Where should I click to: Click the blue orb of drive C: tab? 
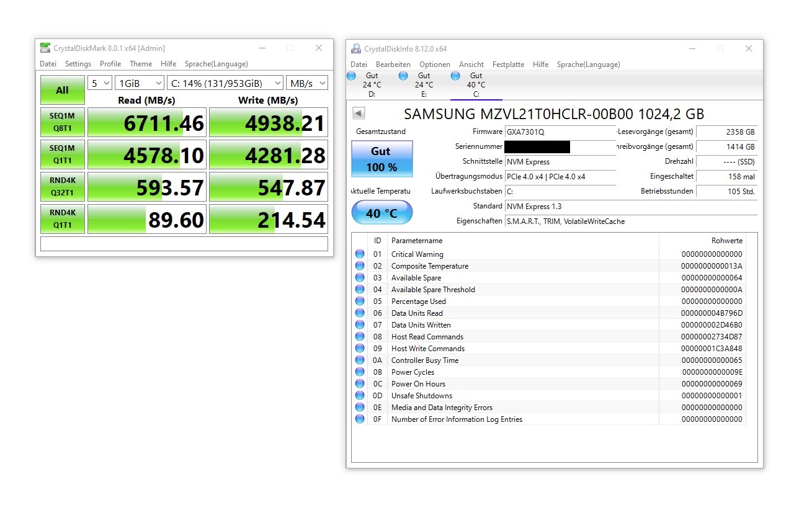coord(456,76)
